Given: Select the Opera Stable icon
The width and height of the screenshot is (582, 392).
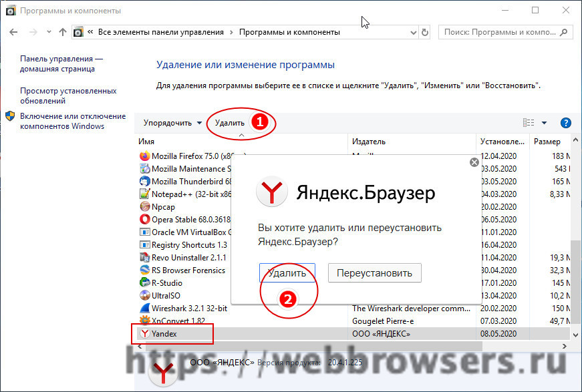Looking at the screenshot, I should pos(144,220).
